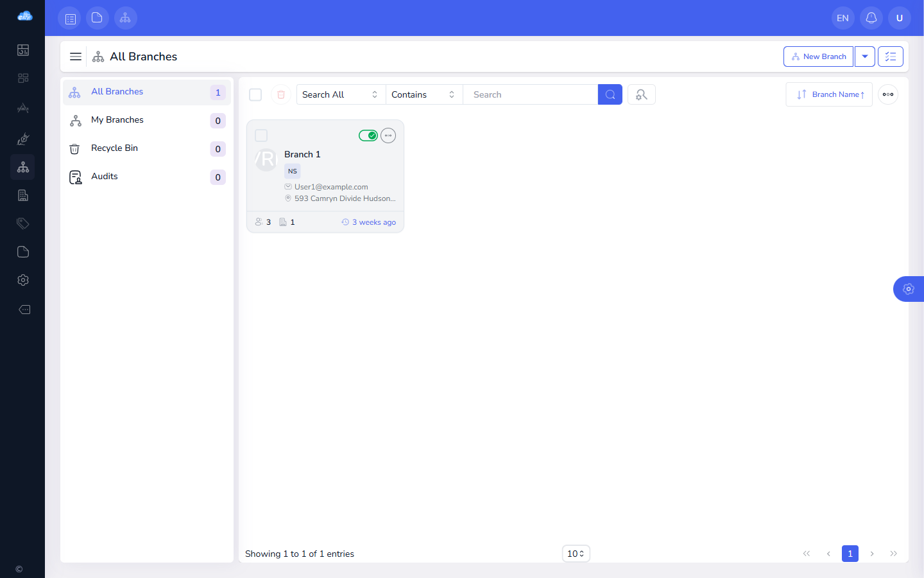Screen dimensions: 924x578
Task: Open the user avatar menu labeled U
Action: (900, 18)
